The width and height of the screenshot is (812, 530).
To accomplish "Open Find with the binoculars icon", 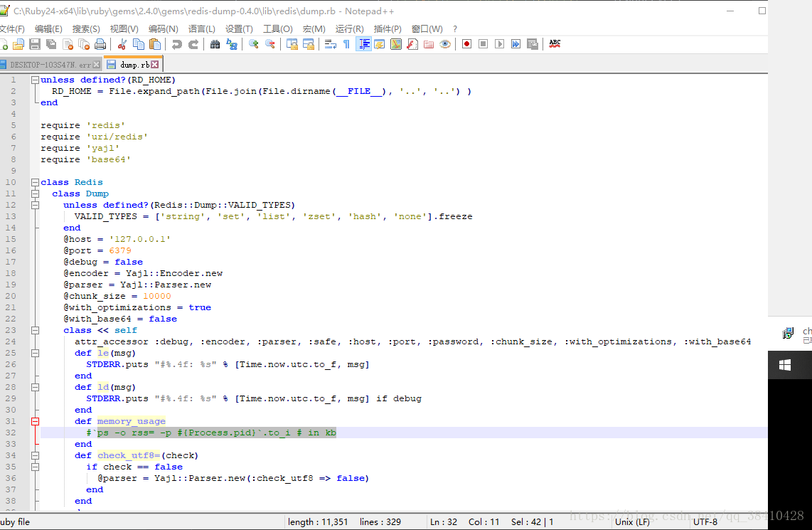I will click(x=215, y=45).
